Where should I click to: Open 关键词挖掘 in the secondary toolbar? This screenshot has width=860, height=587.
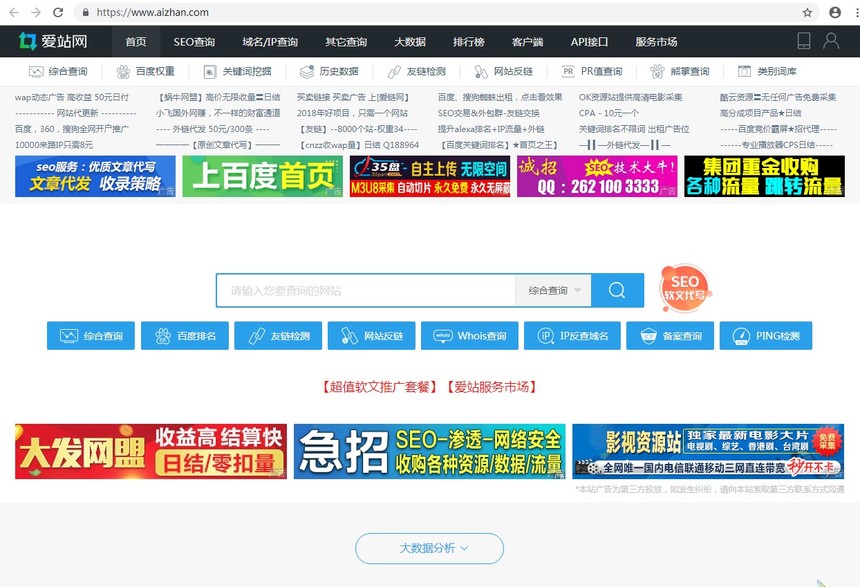pos(237,71)
